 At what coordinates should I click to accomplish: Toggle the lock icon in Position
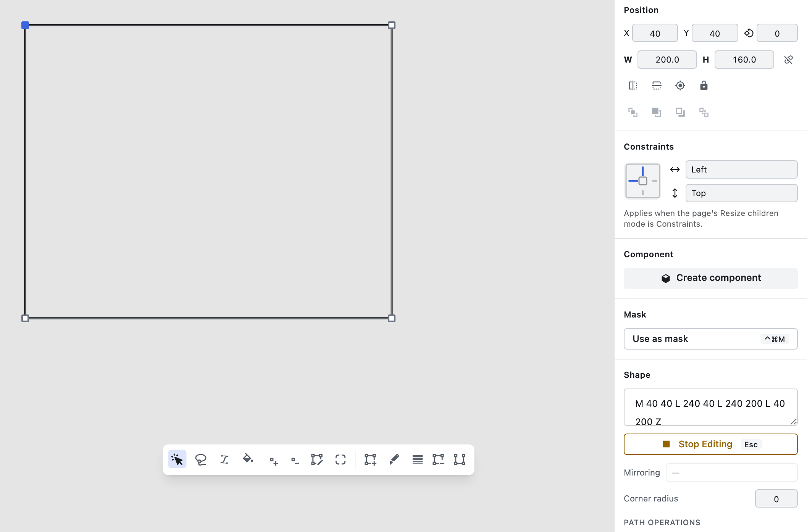pyautogui.click(x=704, y=85)
